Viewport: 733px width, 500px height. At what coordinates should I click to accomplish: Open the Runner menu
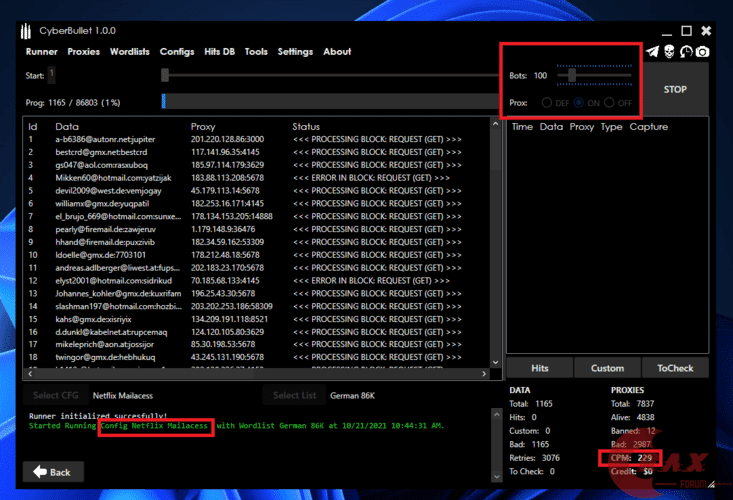click(42, 52)
